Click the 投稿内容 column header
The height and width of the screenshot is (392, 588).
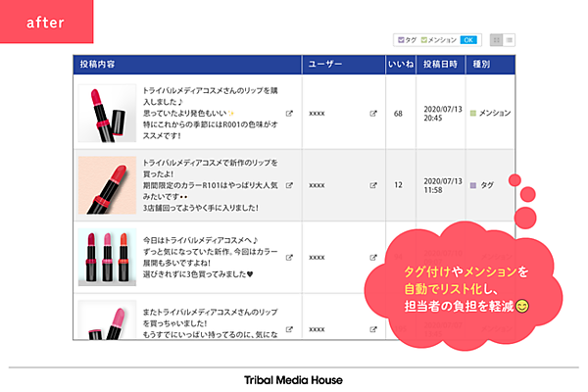[187, 65]
